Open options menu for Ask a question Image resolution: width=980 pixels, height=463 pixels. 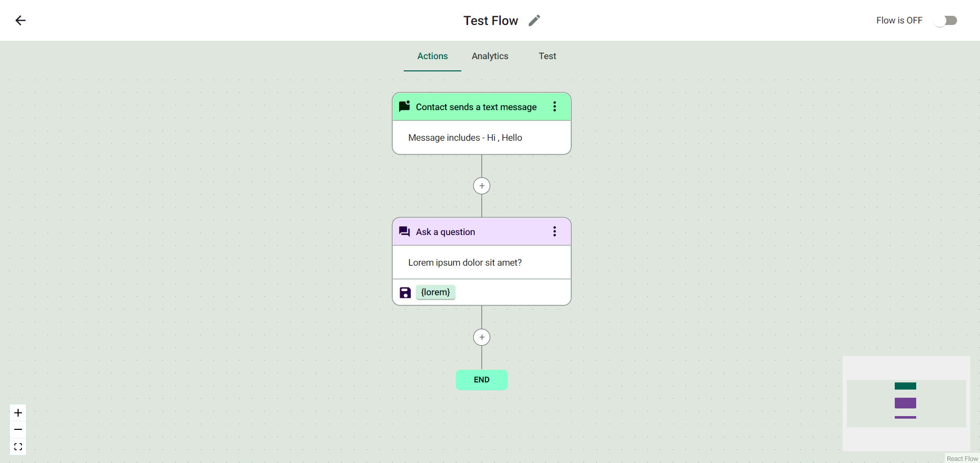click(554, 231)
